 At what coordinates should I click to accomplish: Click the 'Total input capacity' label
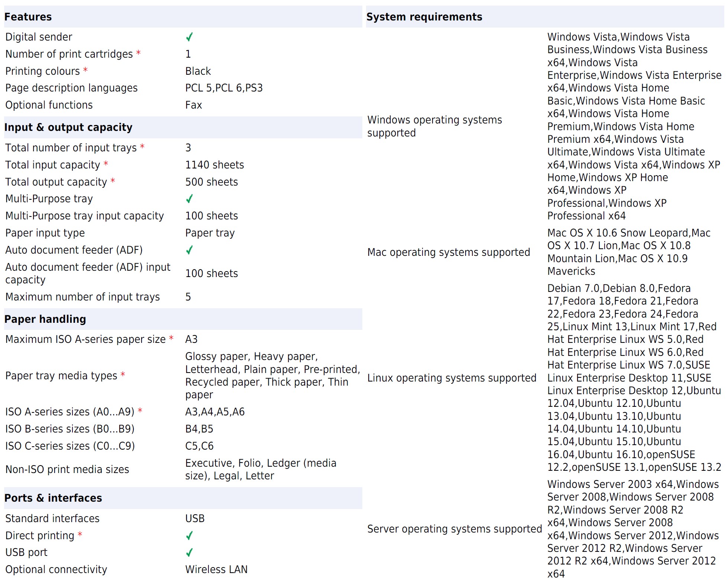53,165
